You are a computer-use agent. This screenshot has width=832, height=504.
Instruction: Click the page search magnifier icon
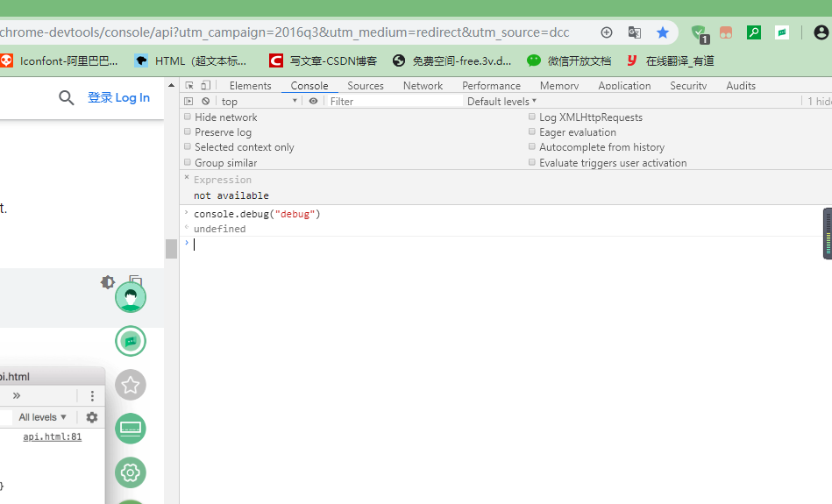click(x=67, y=97)
